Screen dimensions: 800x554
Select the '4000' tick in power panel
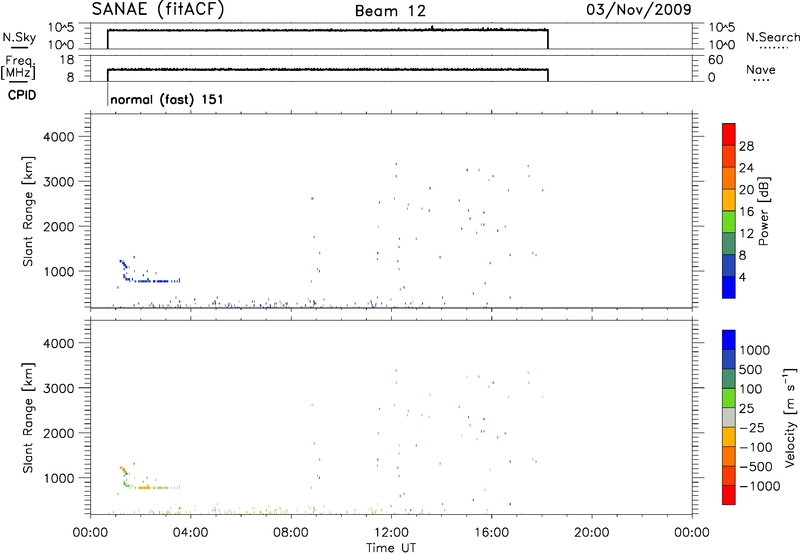(59, 137)
